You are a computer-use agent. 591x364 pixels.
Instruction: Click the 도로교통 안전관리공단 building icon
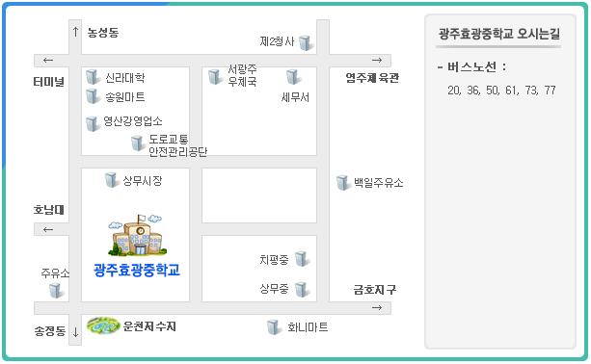138,143
